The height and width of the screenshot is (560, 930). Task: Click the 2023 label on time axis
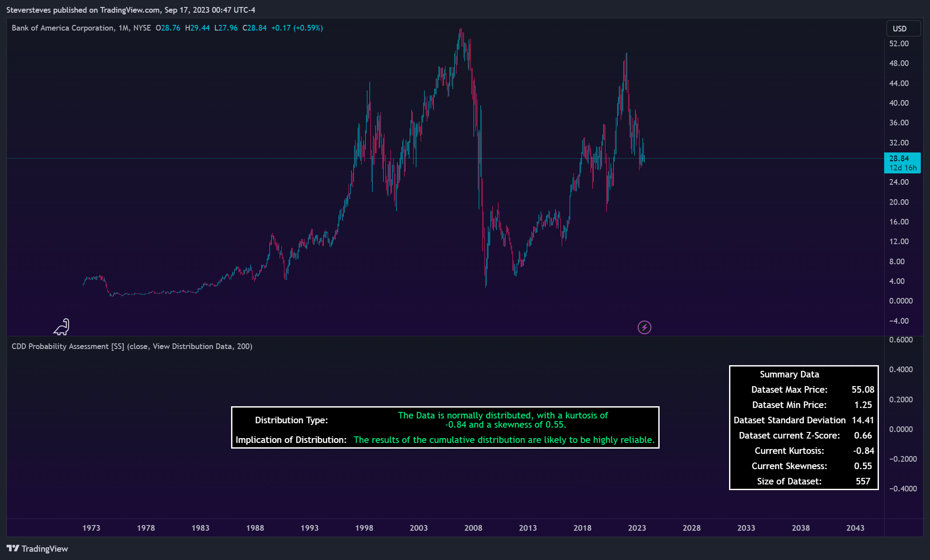pos(637,528)
